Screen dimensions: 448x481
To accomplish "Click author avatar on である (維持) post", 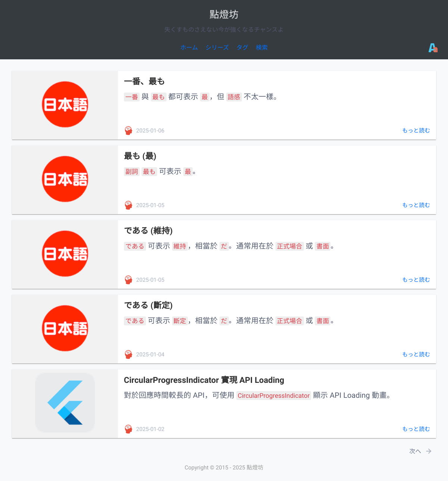I will (x=128, y=280).
